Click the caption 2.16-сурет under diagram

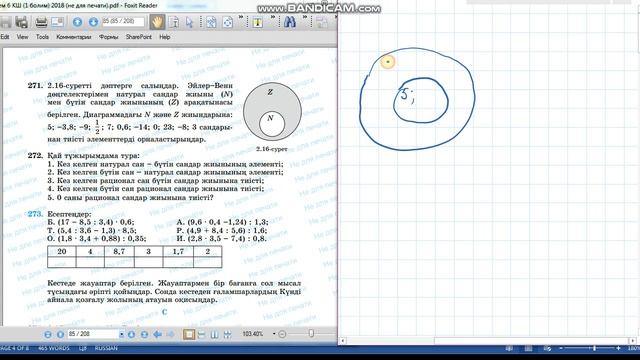click(272, 149)
